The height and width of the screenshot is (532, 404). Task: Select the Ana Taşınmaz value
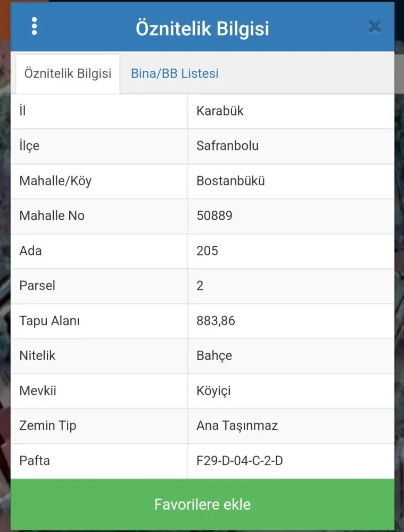(237, 426)
